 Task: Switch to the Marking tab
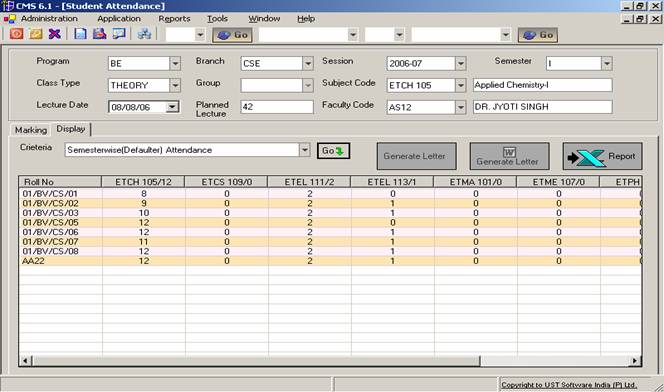(30, 130)
